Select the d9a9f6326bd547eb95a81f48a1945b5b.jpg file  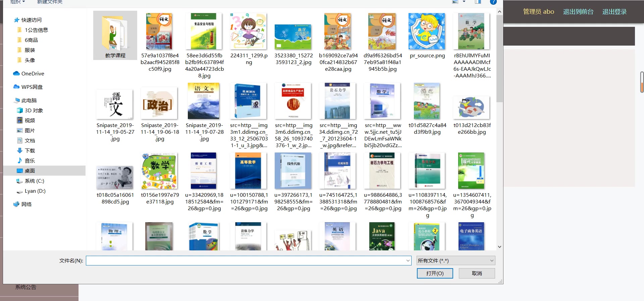point(383,43)
